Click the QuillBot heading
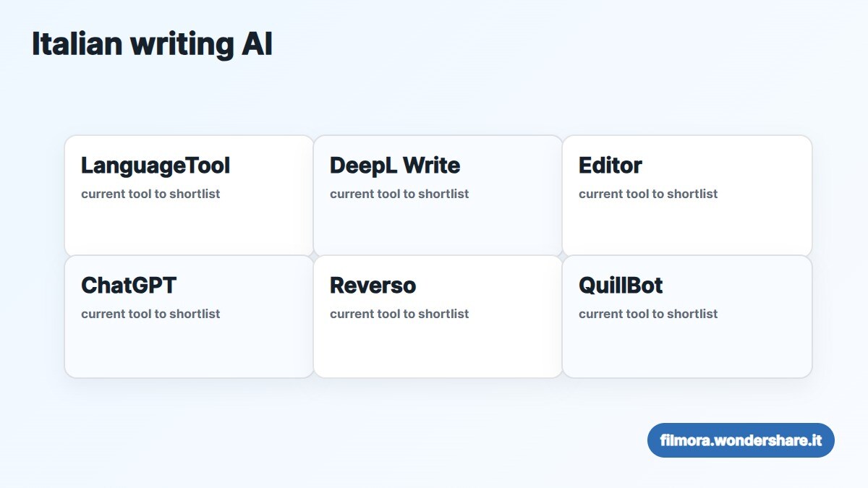868x488 pixels. pos(621,286)
